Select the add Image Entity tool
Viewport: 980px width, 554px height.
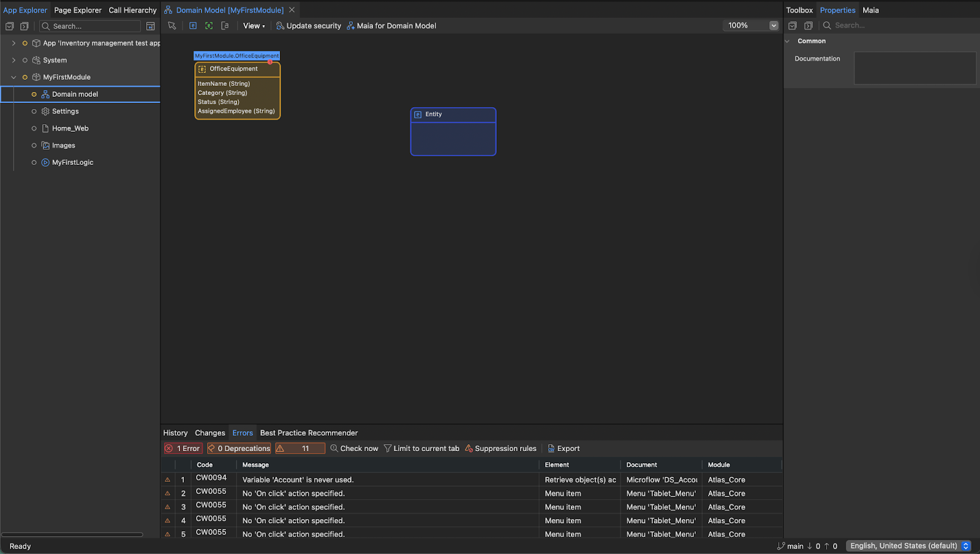(x=209, y=26)
